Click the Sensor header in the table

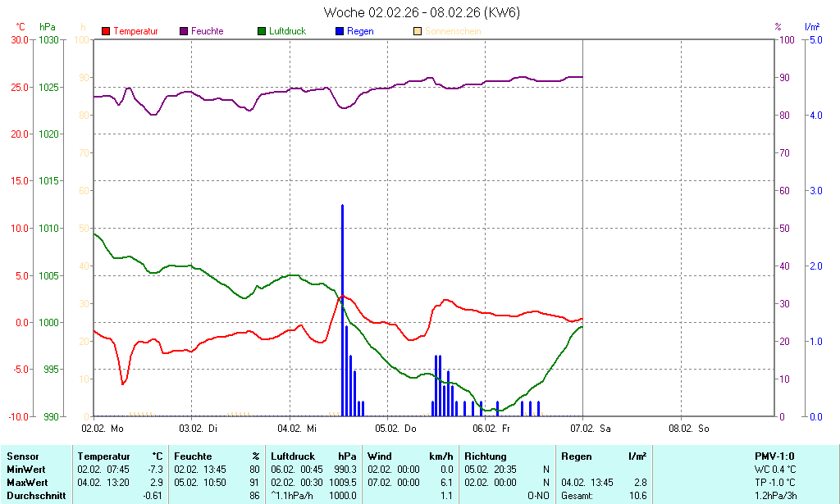pyautogui.click(x=22, y=456)
